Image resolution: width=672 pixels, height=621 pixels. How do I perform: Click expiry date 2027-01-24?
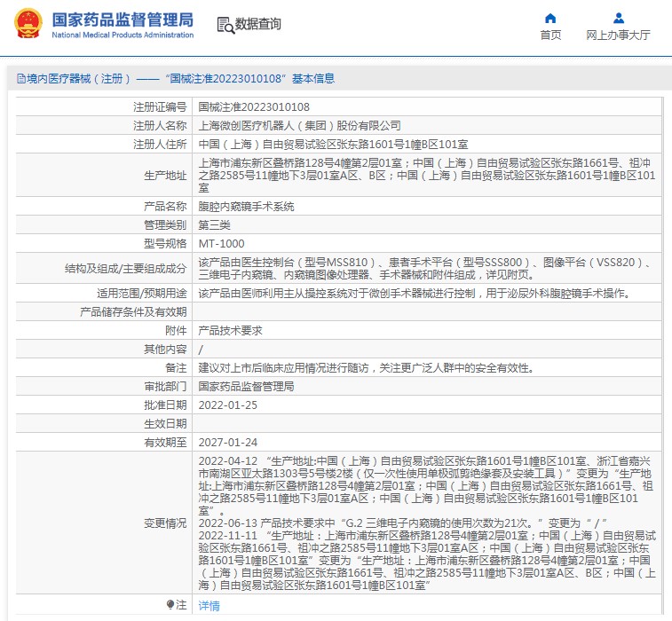pyautogui.click(x=227, y=442)
